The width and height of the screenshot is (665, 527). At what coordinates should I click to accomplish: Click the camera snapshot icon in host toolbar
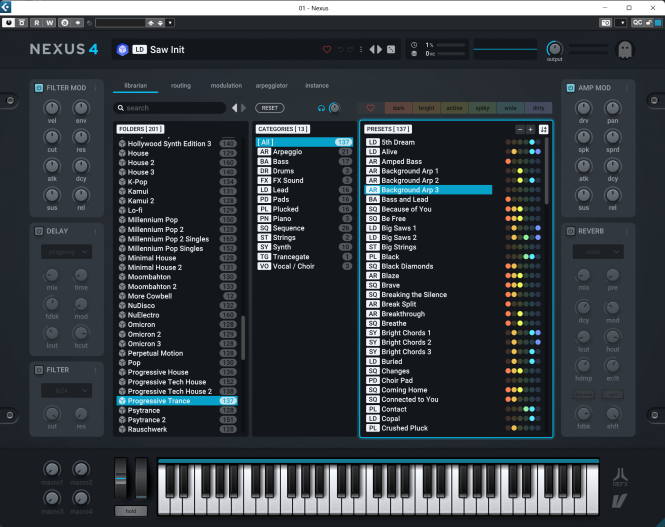pos(606,23)
